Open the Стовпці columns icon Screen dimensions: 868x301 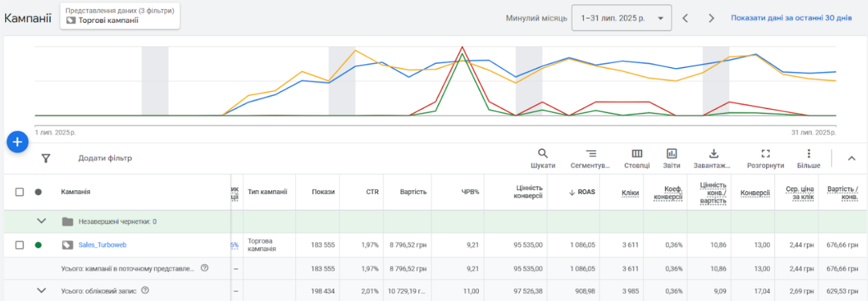637,154
